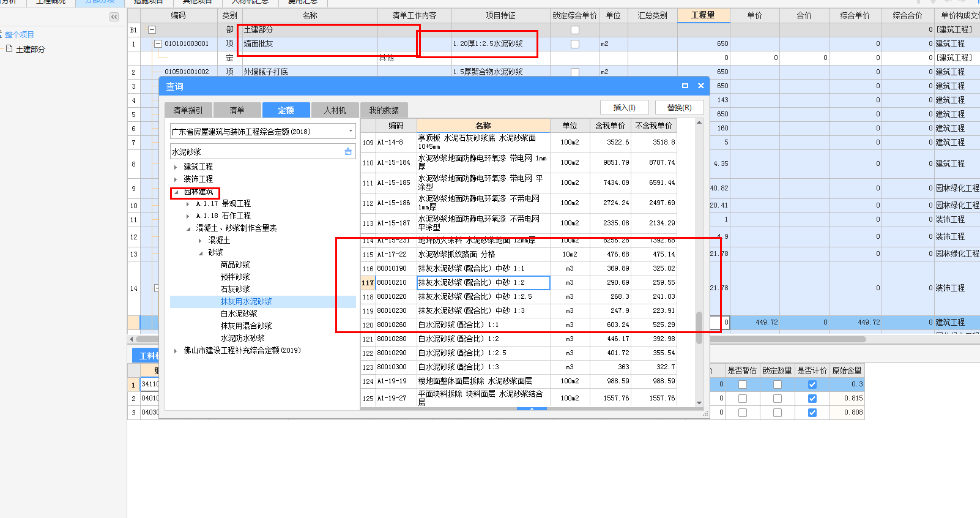The height and width of the screenshot is (518, 980).
Task: Close the 查询 dialog
Action: pyautogui.click(x=701, y=86)
